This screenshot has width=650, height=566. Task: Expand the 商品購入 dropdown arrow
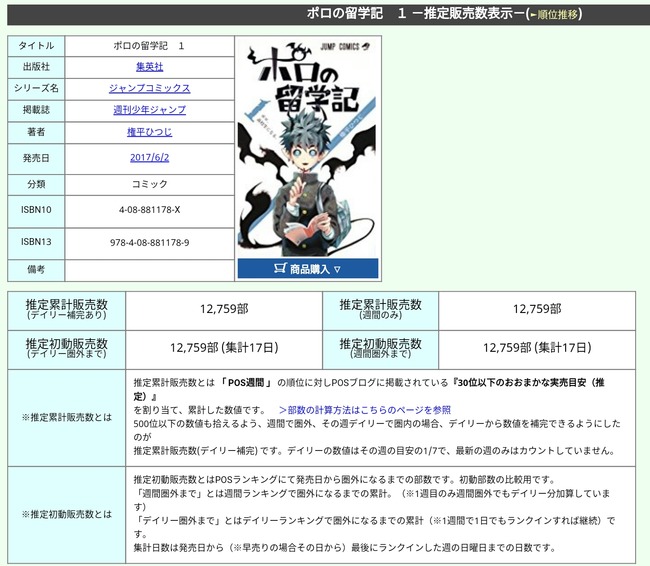[337, 270]
